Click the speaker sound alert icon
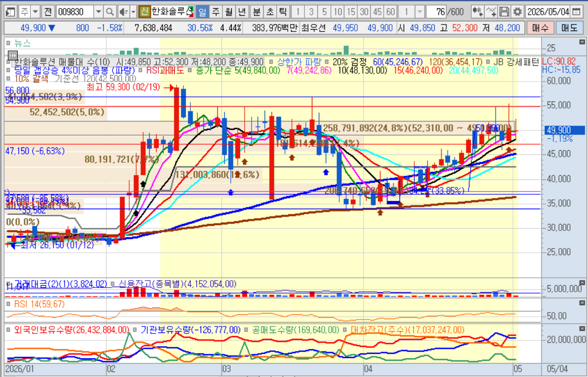The width and height of the screenshot is (588, 377). click(x=123, y=12)
